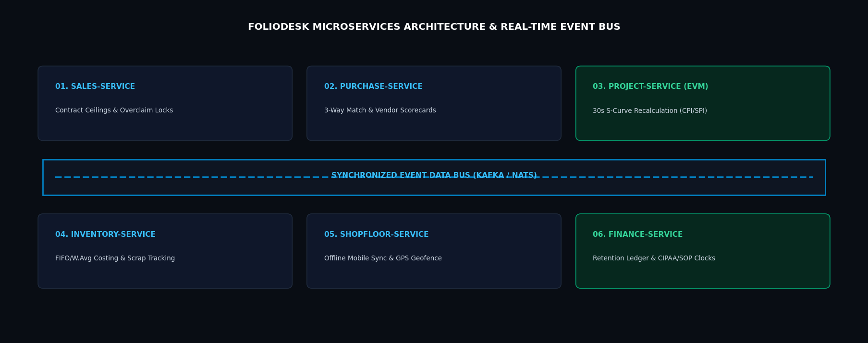The width and height of the screenshot is (868, 343).
Task: Click 'FIFO/W.Avg Costing & Scrap Tracking' text
Action: 115,258
